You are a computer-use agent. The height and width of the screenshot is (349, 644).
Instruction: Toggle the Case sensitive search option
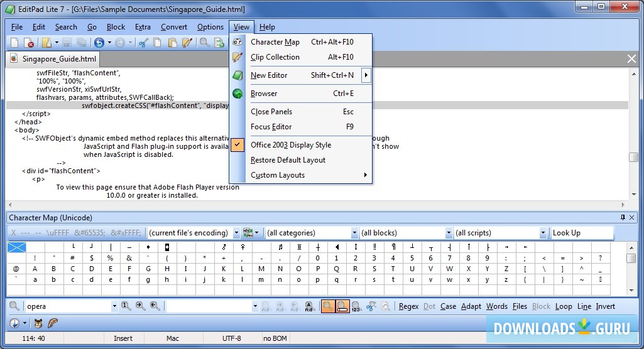click(x=448, y=306)
